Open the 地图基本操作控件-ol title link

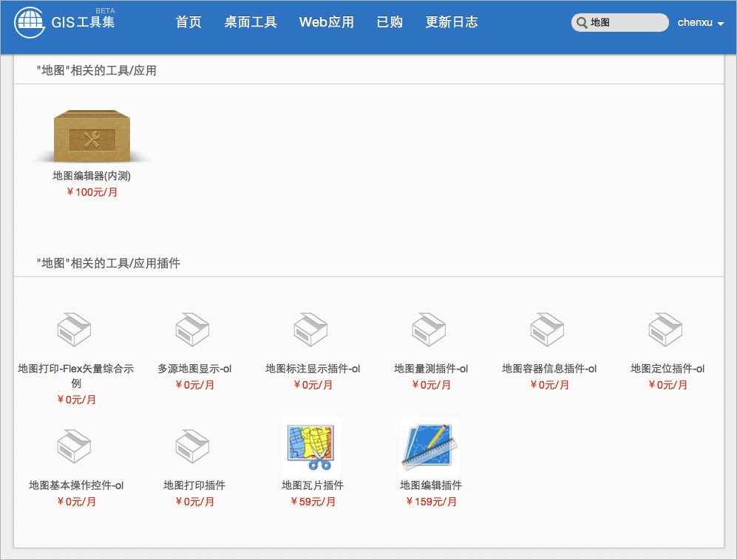[76, 485]
